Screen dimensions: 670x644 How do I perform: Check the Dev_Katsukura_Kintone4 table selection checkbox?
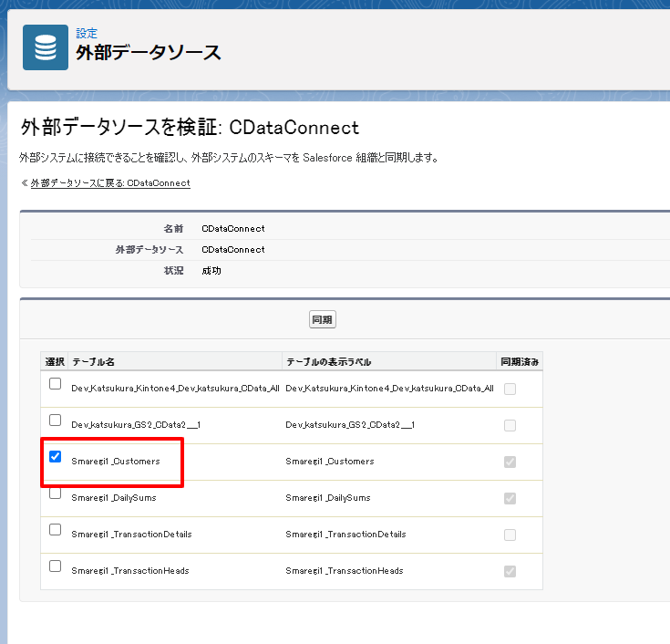tap(55, 384)
